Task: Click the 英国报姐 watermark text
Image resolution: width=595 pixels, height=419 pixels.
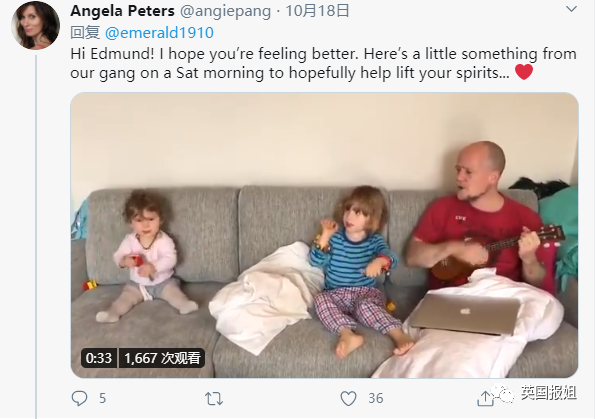Action: point(549,393)
